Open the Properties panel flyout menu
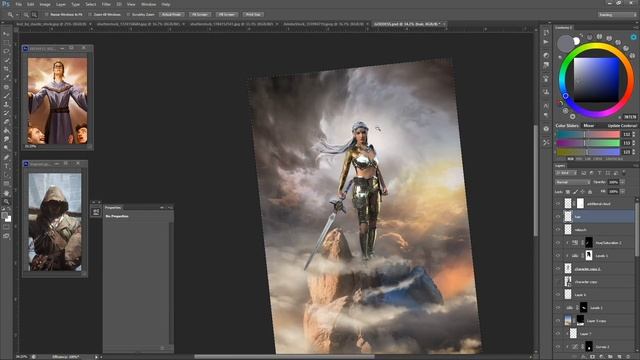This screenshot has height=360, width=640. 170,208
